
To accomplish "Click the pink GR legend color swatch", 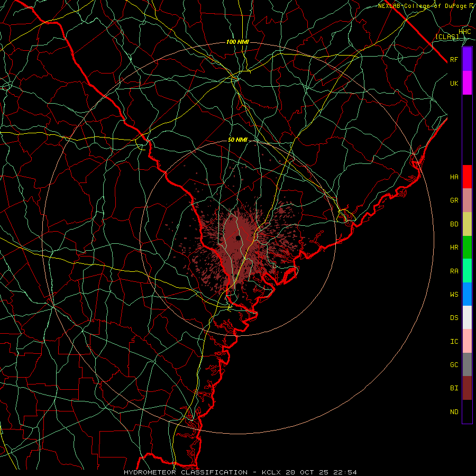I will point(467,200).
